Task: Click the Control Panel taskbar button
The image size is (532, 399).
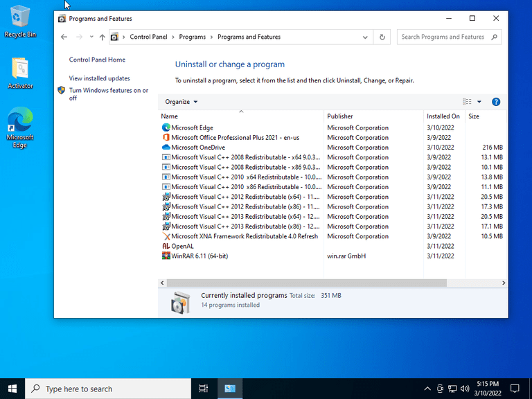Action: (230, 389)
